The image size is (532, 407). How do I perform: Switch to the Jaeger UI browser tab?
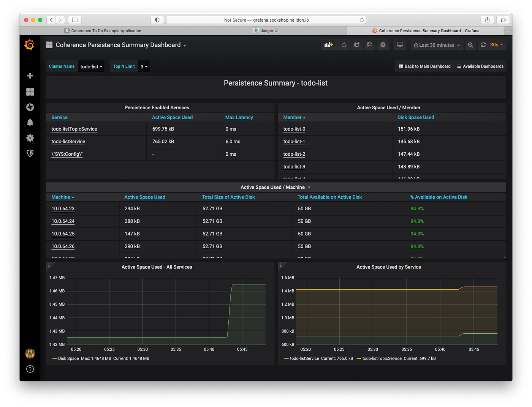coord(266,30)
